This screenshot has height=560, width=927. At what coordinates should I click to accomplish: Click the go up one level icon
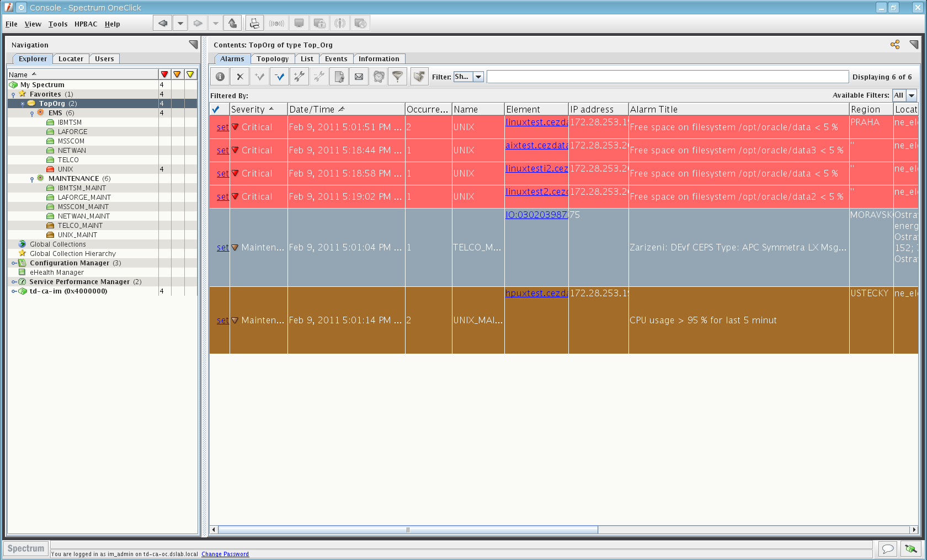click(x=232, y=23)
